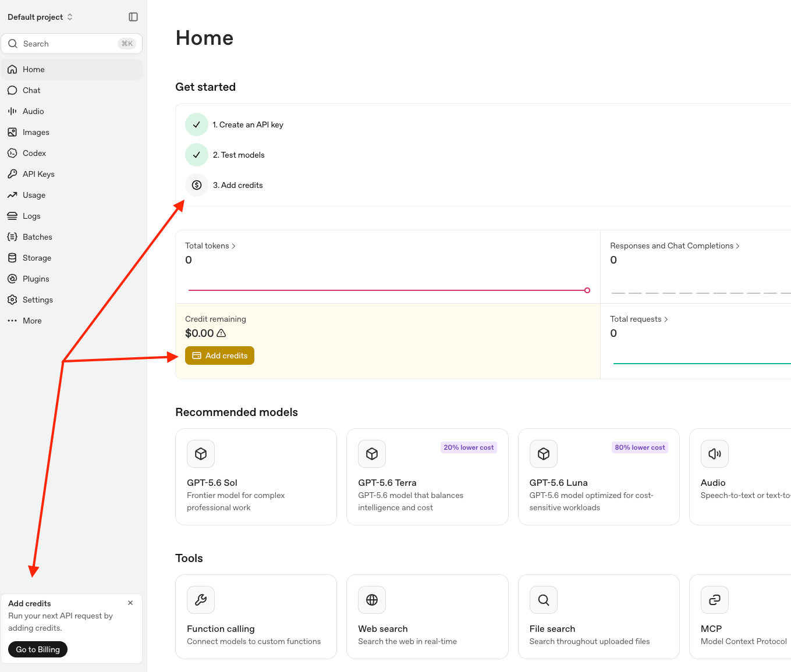Click the Chat bubble icon
791x672 pixels.
click(x=12, y=90)
